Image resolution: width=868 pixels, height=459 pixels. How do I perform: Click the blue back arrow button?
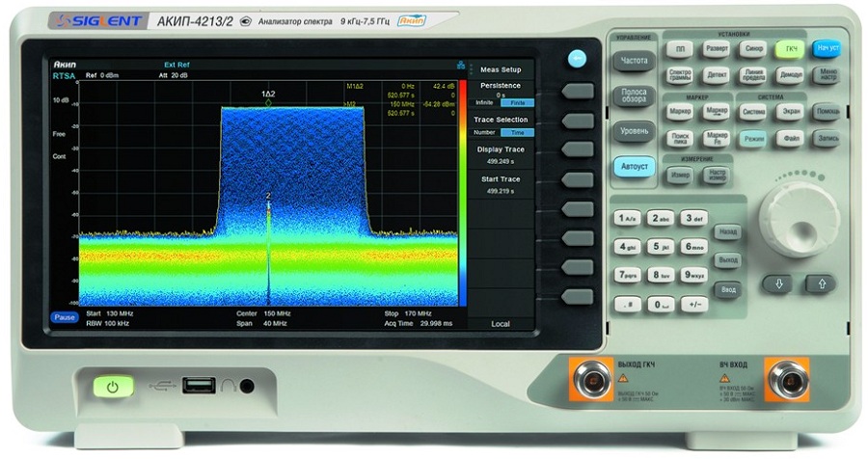(578, 59)
